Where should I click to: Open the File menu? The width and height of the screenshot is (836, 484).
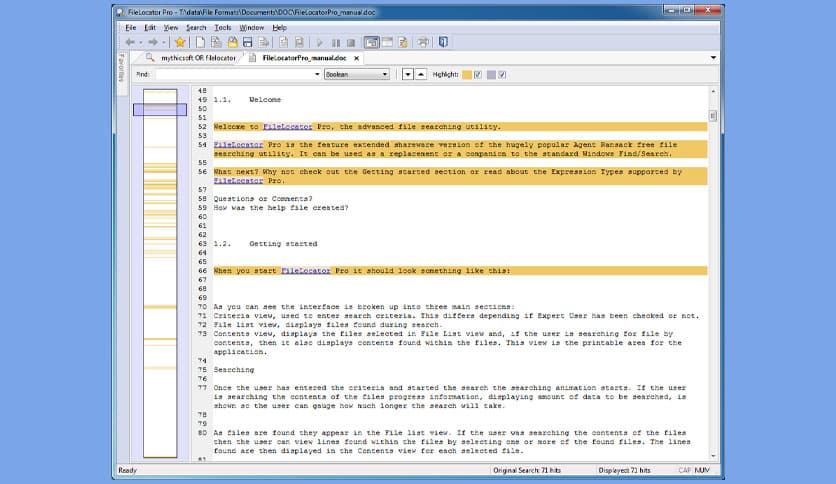point(131,28)
